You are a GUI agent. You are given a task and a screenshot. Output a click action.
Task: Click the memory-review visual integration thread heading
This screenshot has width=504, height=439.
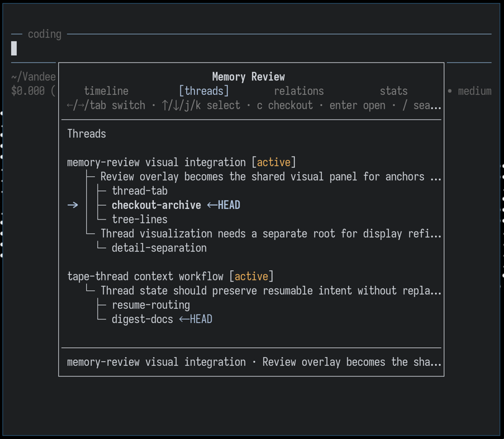click(156, 162)
